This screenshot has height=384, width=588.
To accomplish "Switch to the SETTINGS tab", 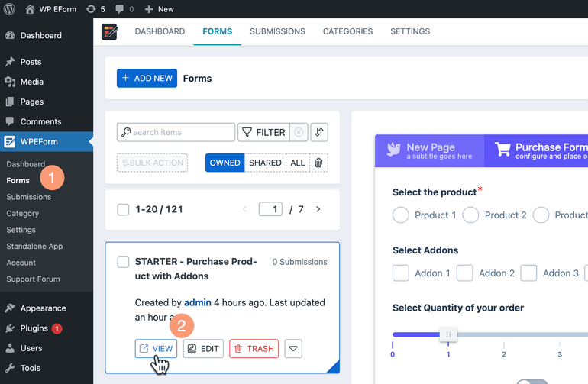I will (410, 31).
